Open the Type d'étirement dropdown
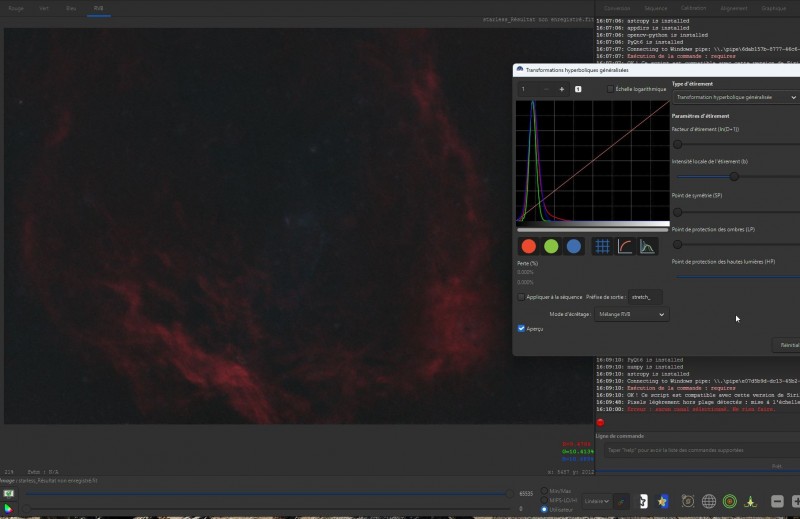Screen dimensions: 800x519 [736, 97]
